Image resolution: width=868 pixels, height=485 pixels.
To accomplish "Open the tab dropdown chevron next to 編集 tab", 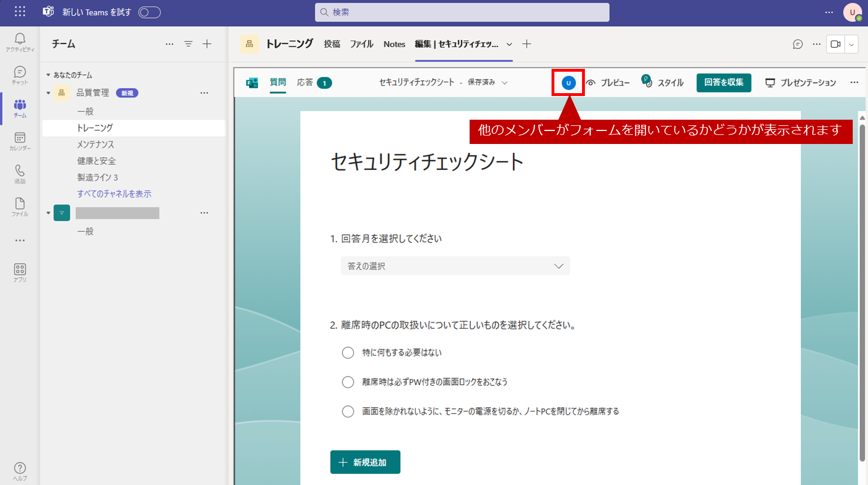I will tap(509, 44).
